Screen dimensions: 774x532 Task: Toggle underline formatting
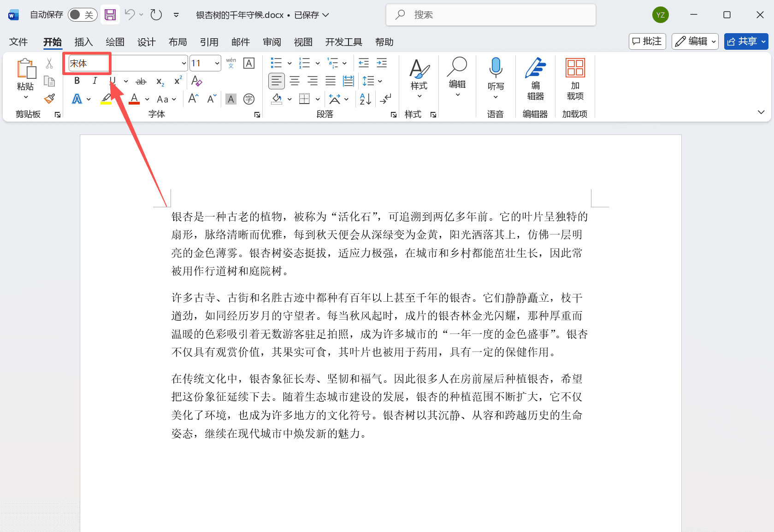(112, 81)
